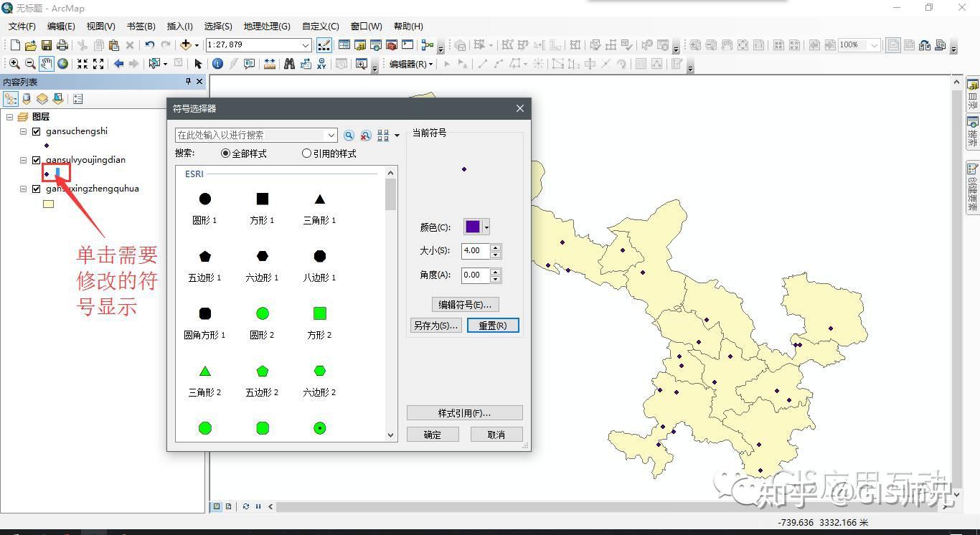980x535 pixels.
Task: Select the Measure tool
Action: (x=269, y=63)
